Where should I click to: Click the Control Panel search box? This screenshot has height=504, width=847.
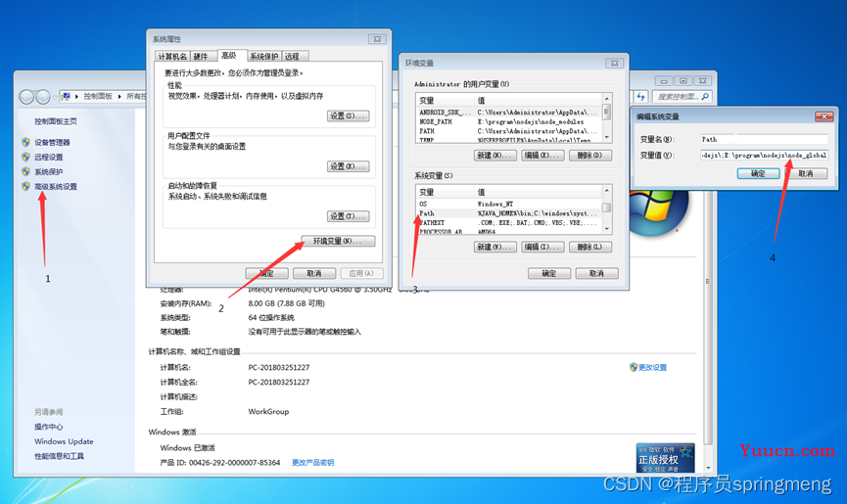coord(682,97)
